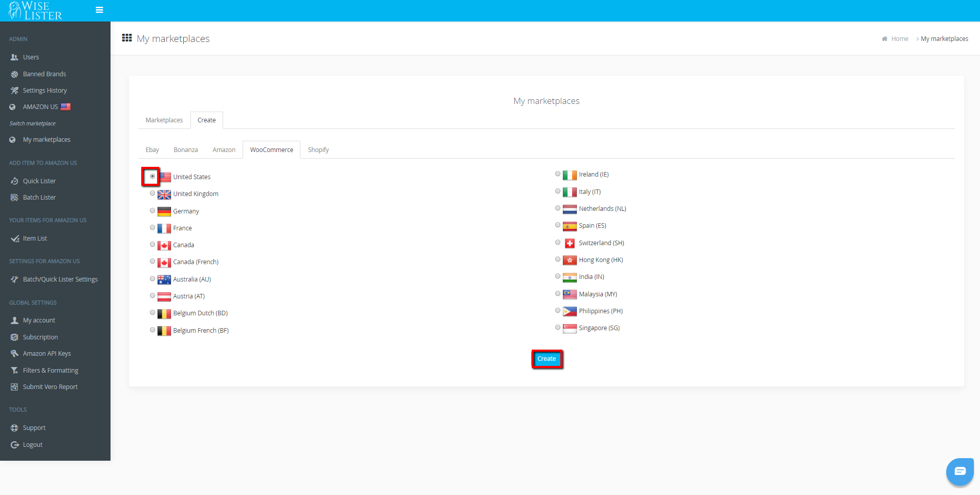This screenshot has width=980, height=495.
Task: Switch to the Bonanza tab
Action: [186, 150]
